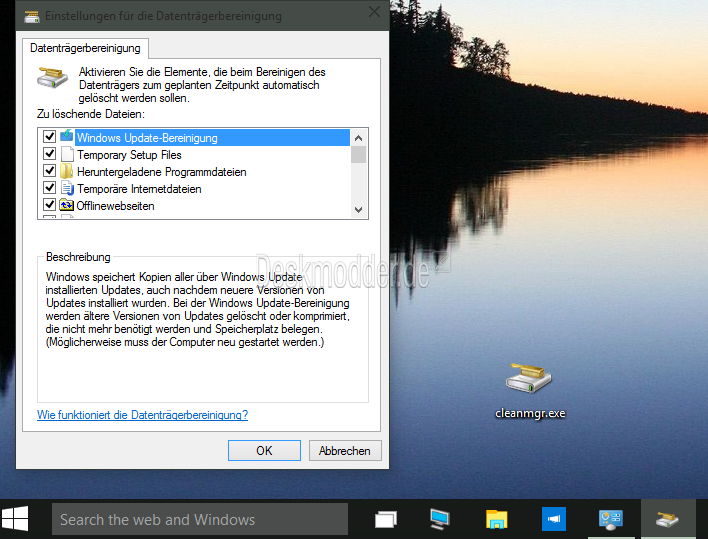Image resolution: width=708 pixels, height=539 pixels.
Task: Select the Windows Update-Bereinigung list entry
Action: point(212,138)
